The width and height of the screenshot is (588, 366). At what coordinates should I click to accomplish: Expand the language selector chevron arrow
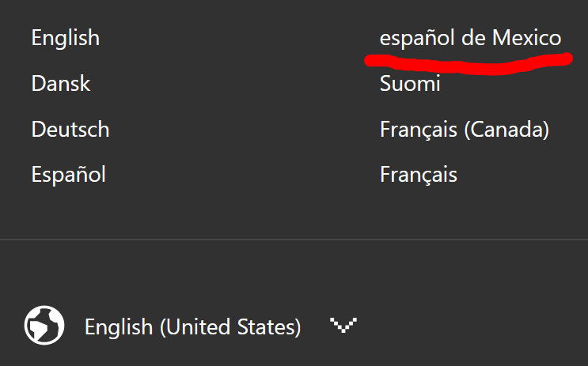point(343,326)
